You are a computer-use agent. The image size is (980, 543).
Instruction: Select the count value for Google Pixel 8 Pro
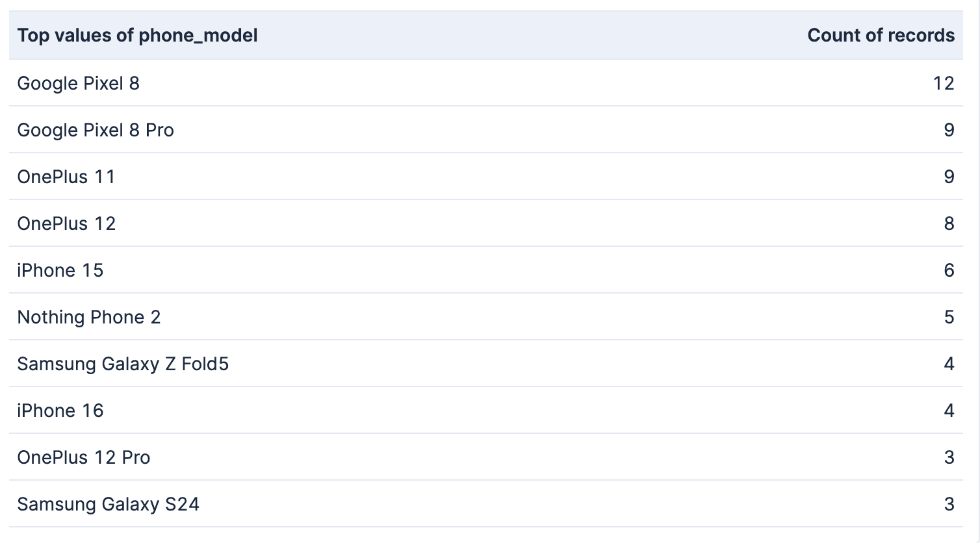949,130
